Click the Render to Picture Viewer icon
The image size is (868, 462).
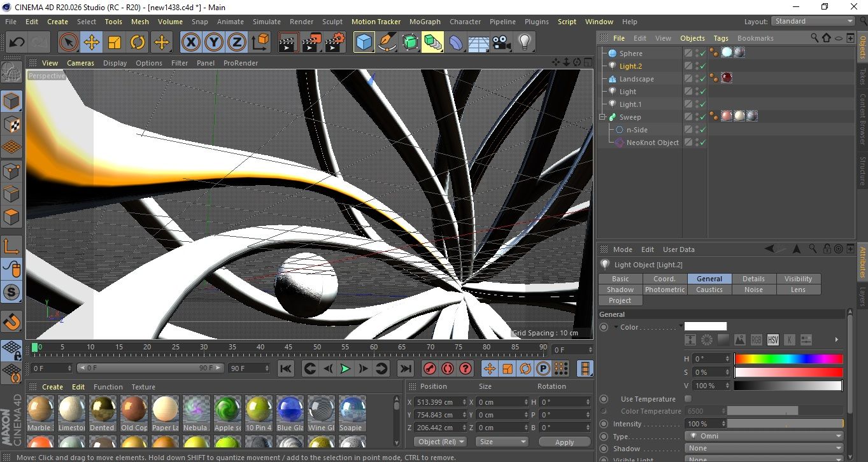click(x=311, y=43)
